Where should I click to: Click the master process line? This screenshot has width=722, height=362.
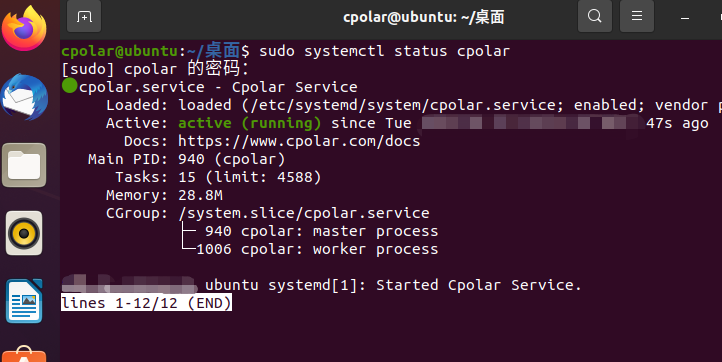click(321, 231)
